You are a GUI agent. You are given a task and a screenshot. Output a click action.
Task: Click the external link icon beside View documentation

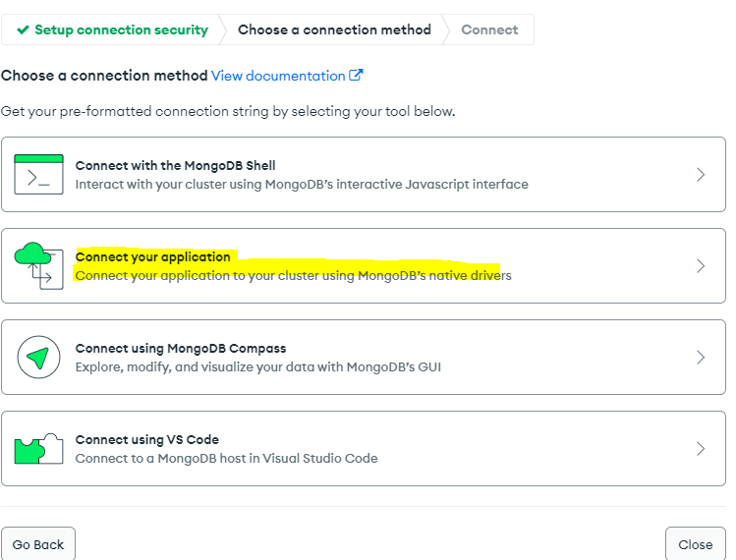click(356, 76)
